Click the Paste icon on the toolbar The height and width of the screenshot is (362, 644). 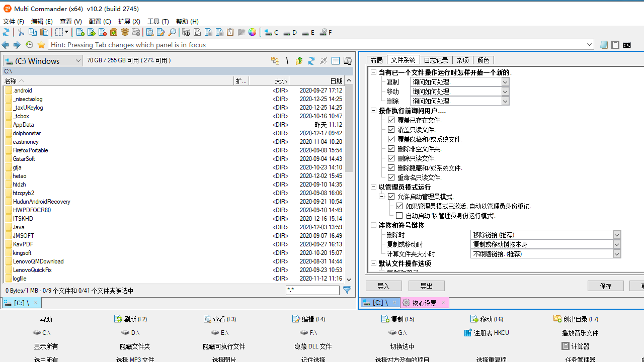pyautogui.click(x=44, y=32)
